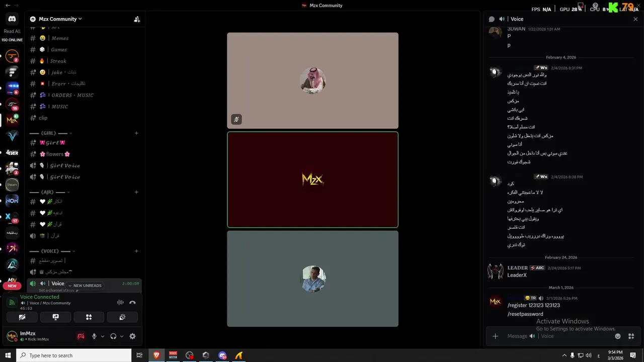
Task: Open the soundboard button
Action: (x=122, y=317)
